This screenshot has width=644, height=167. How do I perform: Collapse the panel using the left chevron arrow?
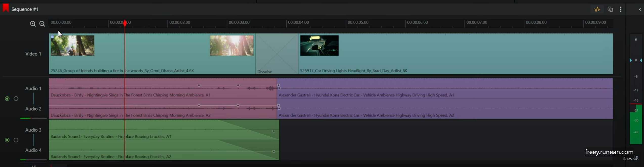tap(640, 9)
